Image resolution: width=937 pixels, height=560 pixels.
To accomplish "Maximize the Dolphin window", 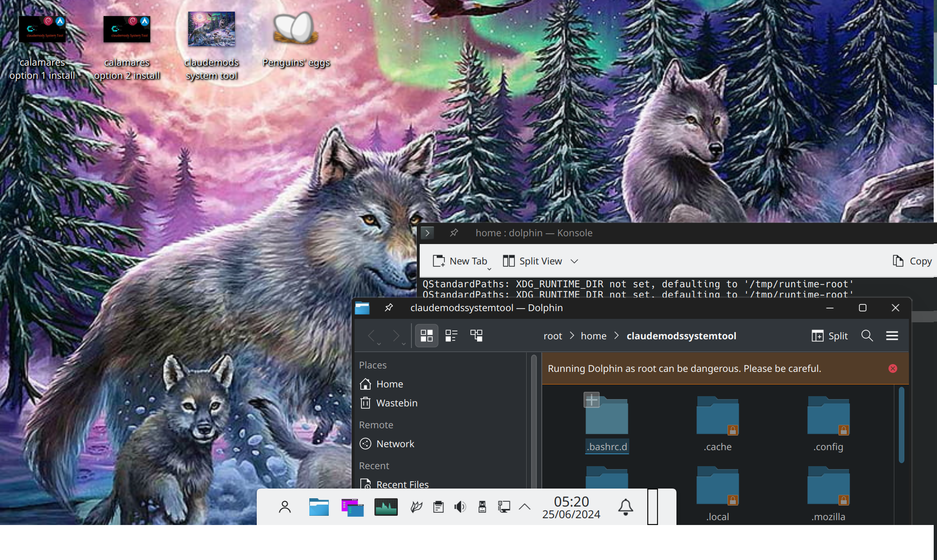I will coord(863,308).
